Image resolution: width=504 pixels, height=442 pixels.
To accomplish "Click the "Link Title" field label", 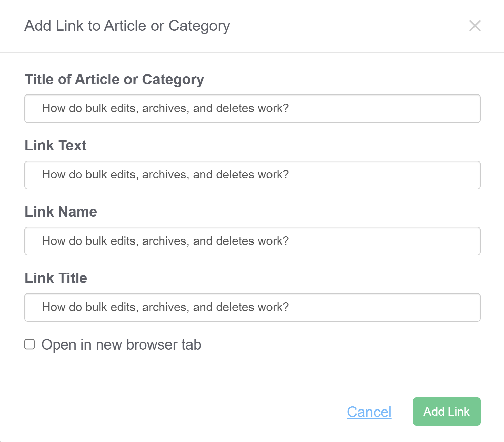I will tap(56, 278).
